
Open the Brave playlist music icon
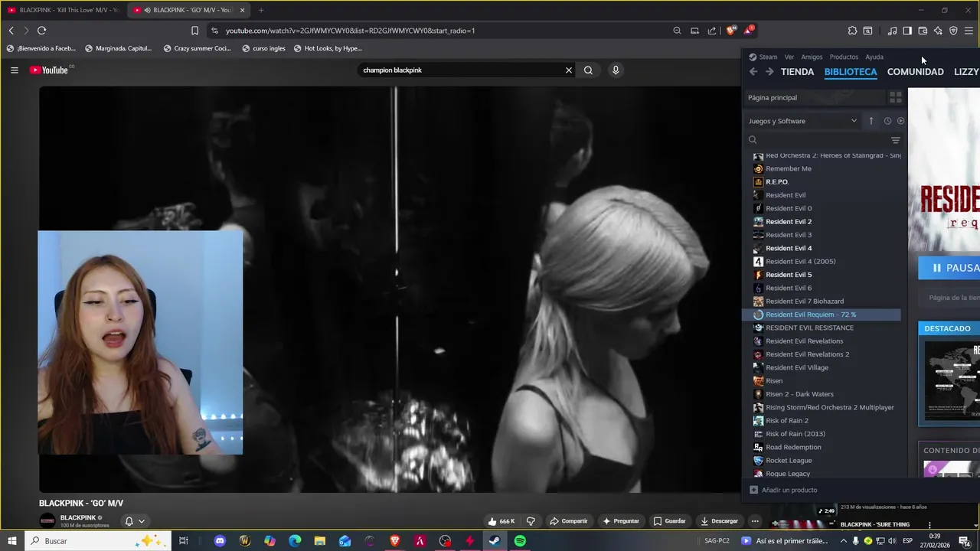[892, 31]
